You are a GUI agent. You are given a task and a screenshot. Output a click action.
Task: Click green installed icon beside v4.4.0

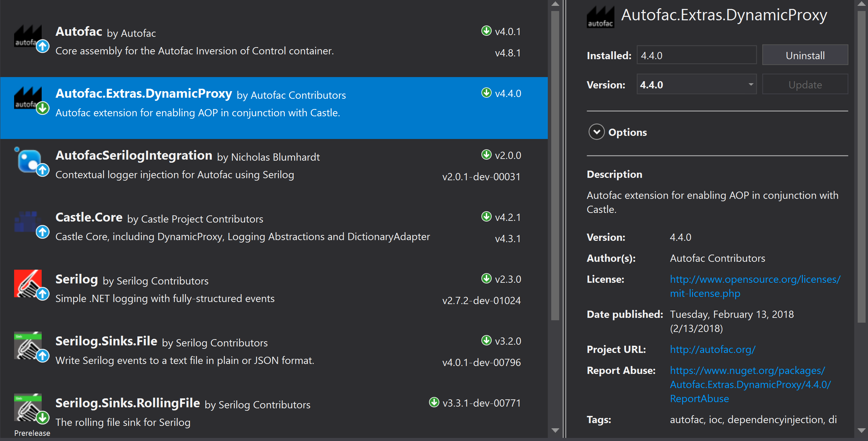point(486,93)
